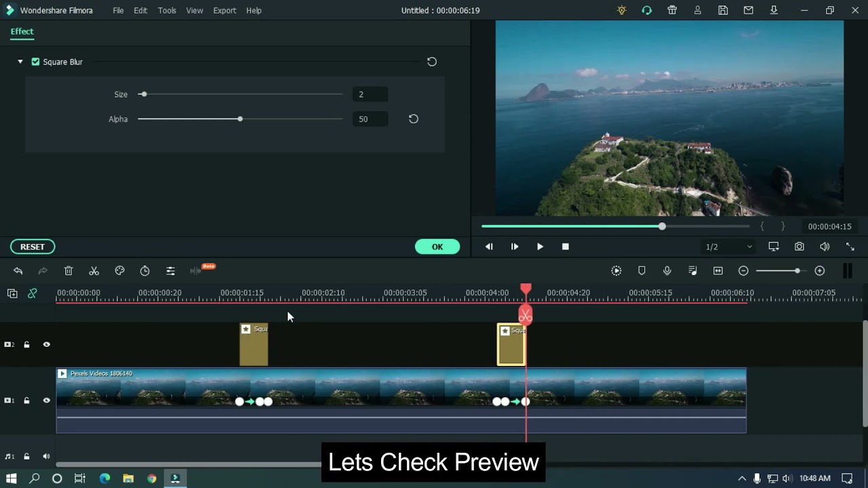Screen dimensions: 868x488
Task: Click the red scissors on playhead
Action: tap(526, 315)
